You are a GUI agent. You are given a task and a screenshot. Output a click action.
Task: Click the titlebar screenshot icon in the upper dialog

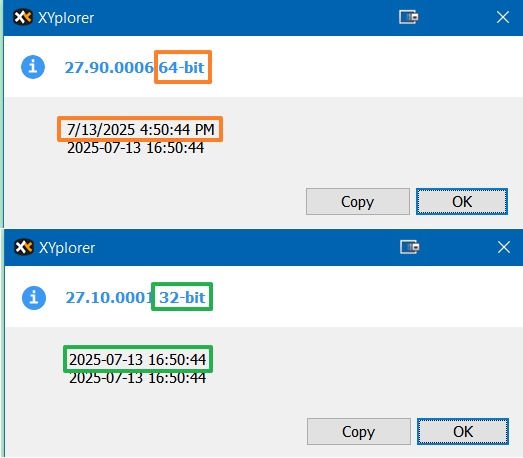click(409, 17)
